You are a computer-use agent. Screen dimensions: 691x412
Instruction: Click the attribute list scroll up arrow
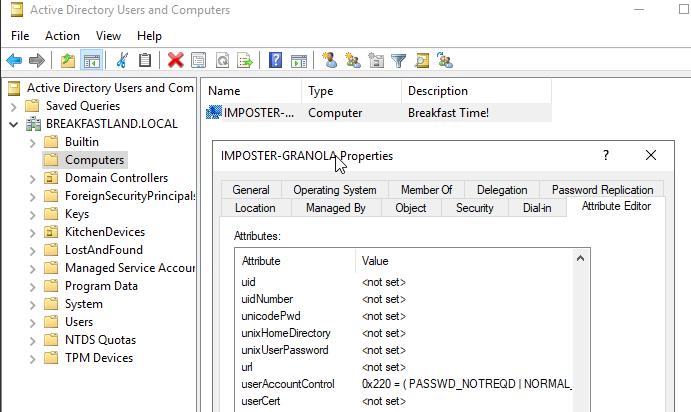point(582,260)
